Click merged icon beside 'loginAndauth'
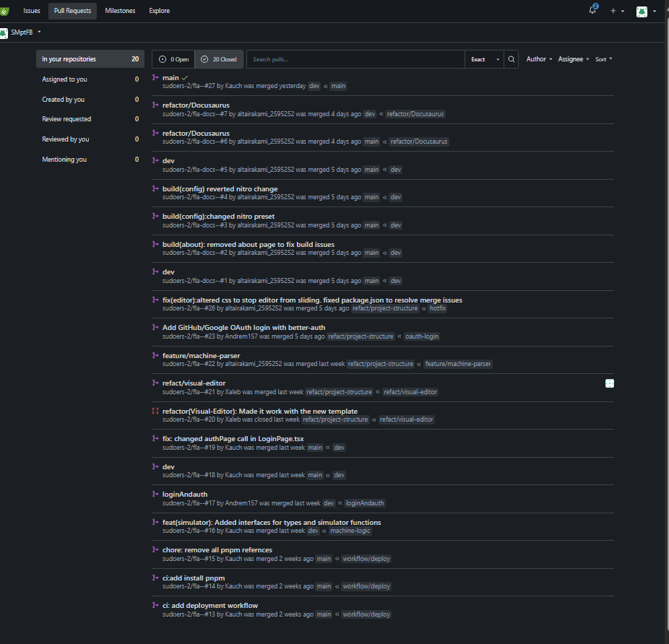 pos(155,494)
